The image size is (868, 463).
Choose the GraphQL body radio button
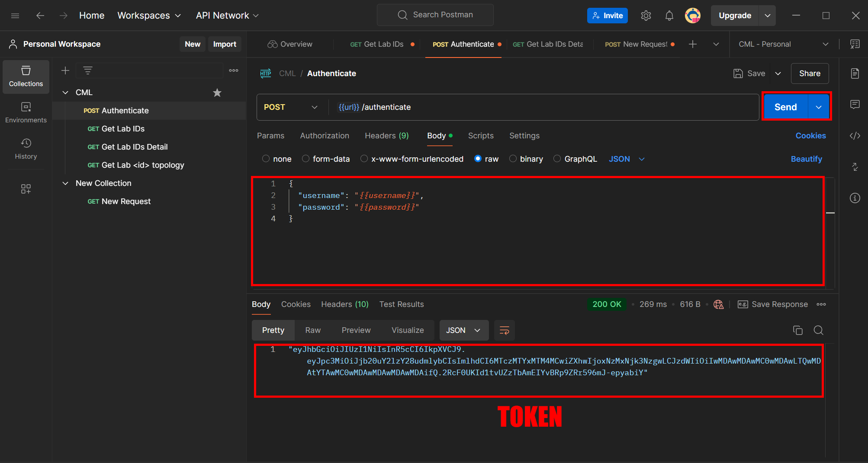tap(557, 159)
